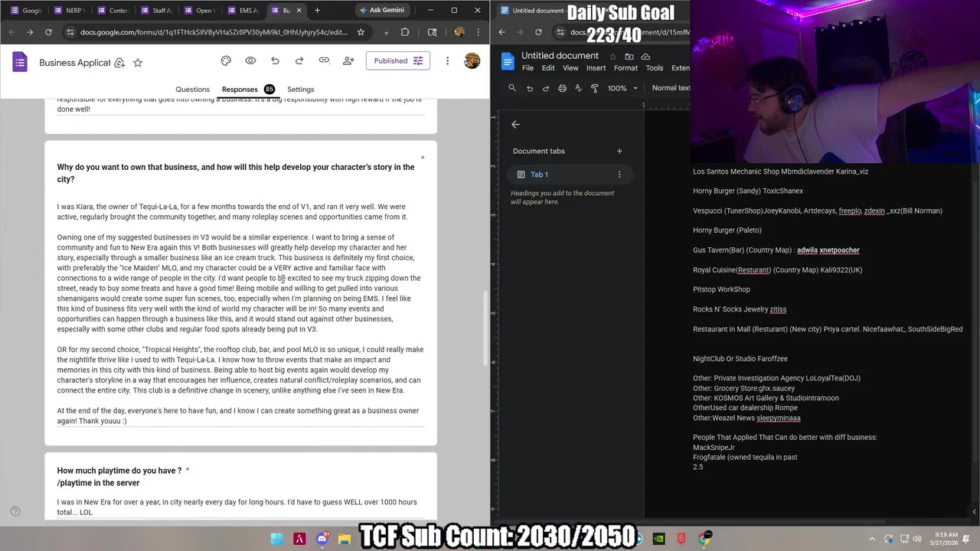Viewport: 980px width, 551px height.
Task: Click the Business Application form title
Action: 75,63
